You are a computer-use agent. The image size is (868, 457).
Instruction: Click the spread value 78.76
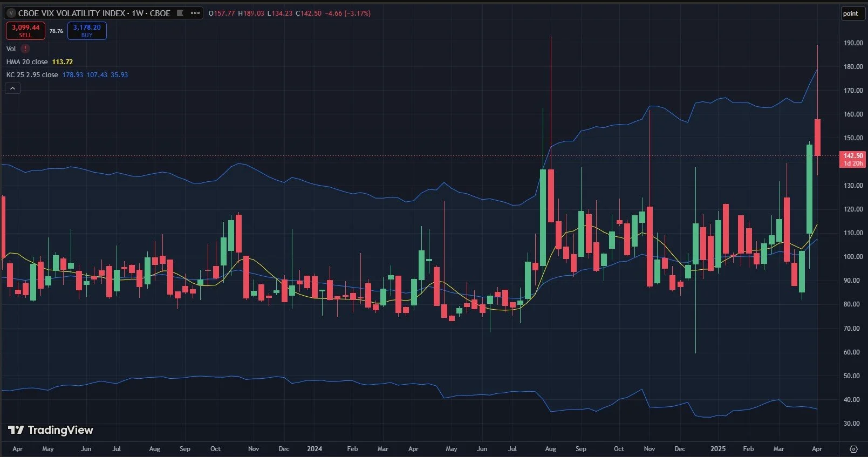(56, 31)
